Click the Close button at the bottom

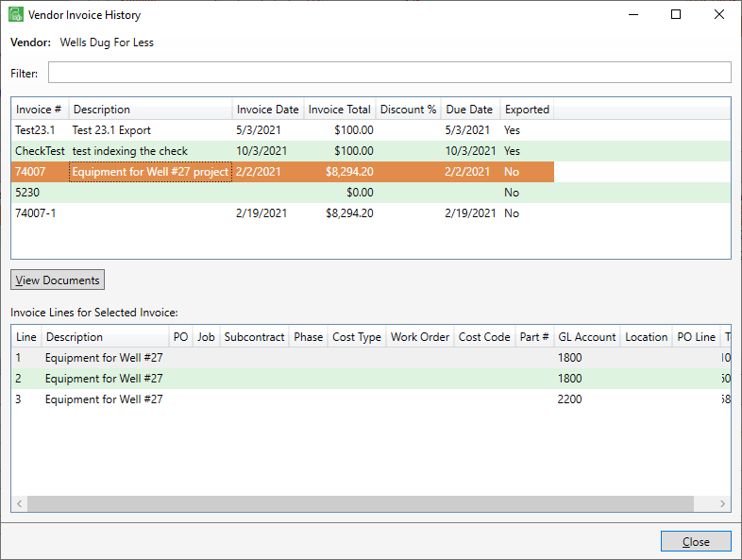(x=696, y=541)
